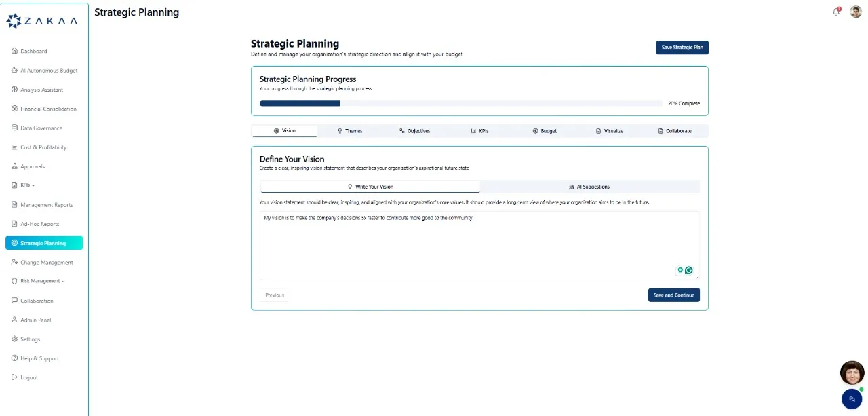Click the green lightbulb suggestion icon
The height and width of the screenshot is (416, 868).
[x=680, y=270]
